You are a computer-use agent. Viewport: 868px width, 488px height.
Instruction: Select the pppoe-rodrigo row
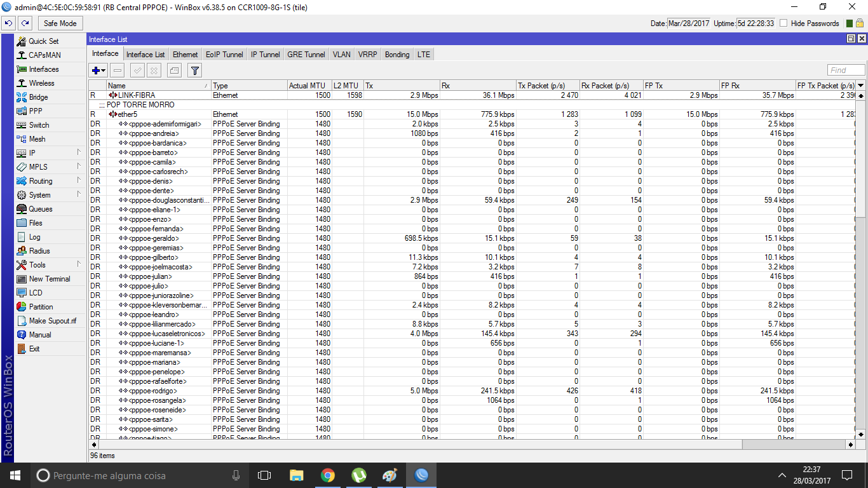coord(473,391)
